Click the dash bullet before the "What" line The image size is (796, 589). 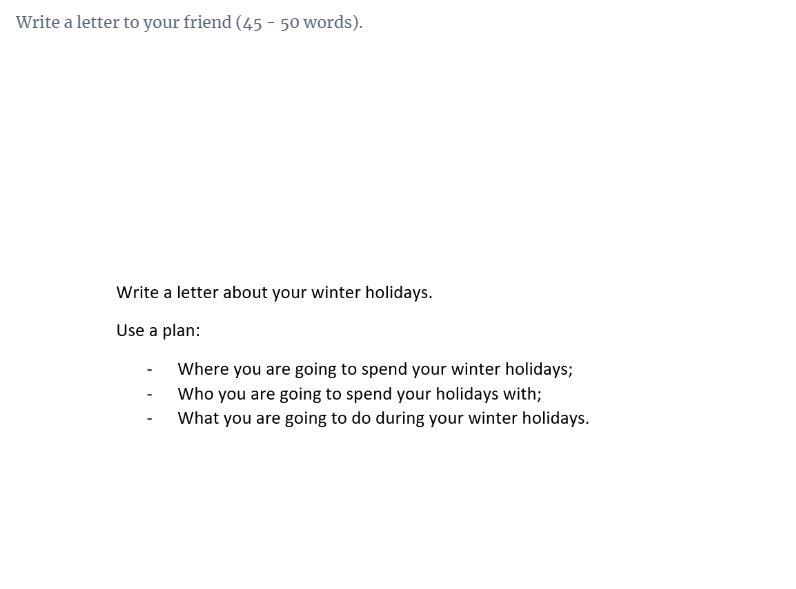click(150, 419)
